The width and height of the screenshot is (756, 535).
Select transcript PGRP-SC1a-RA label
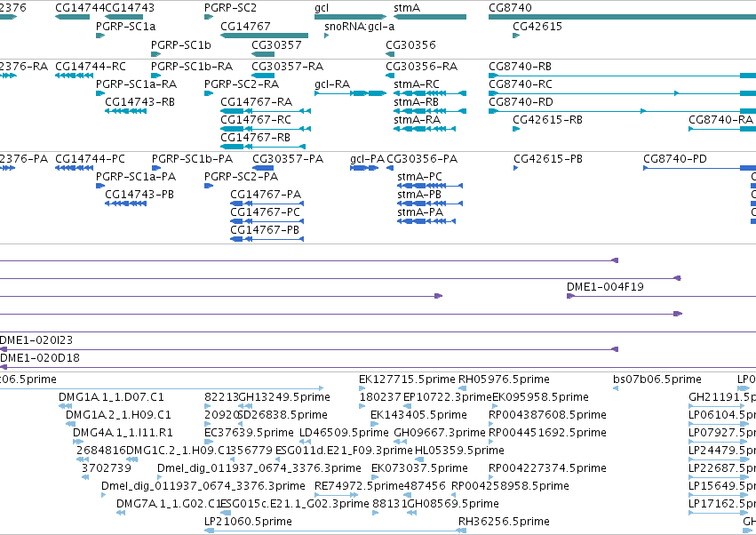137,84
